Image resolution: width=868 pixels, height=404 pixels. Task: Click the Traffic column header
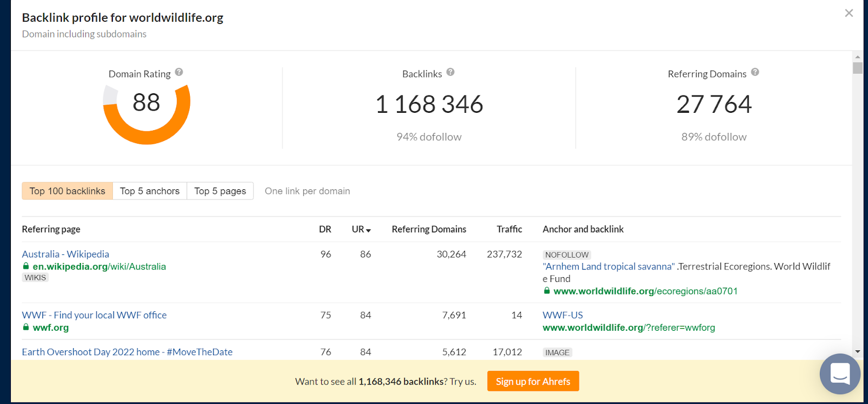[x=509, y=229]
